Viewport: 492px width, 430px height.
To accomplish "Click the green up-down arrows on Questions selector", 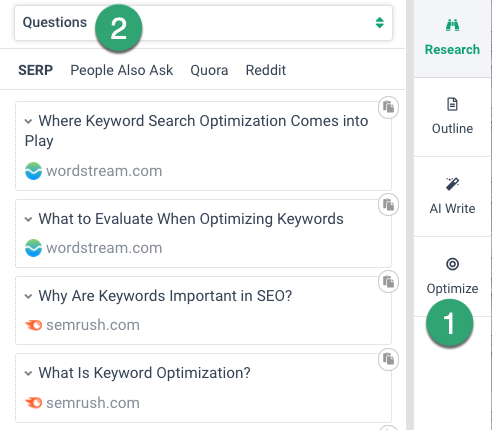I will point(380,23).
